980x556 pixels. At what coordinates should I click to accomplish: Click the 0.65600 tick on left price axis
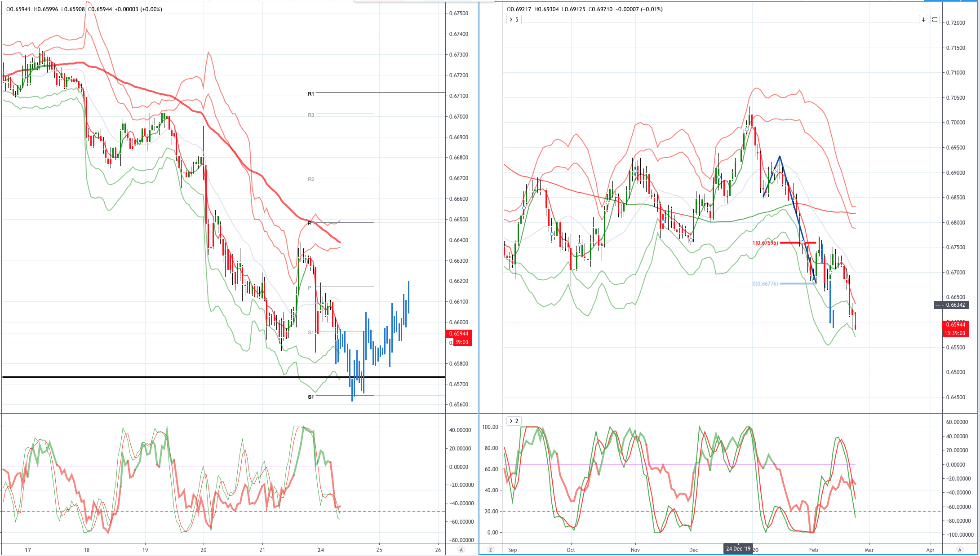coord(459,405)
